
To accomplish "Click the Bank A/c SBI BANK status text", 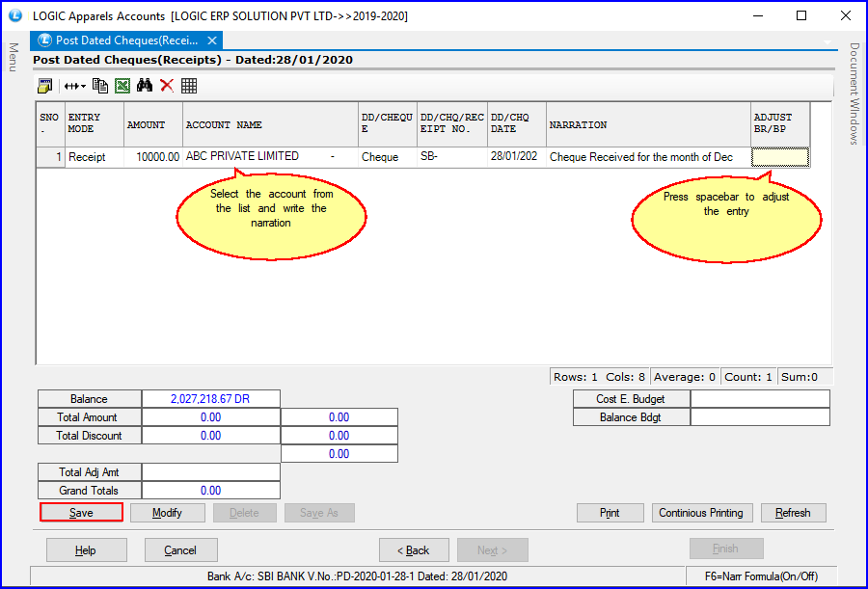I will (357, 576).
